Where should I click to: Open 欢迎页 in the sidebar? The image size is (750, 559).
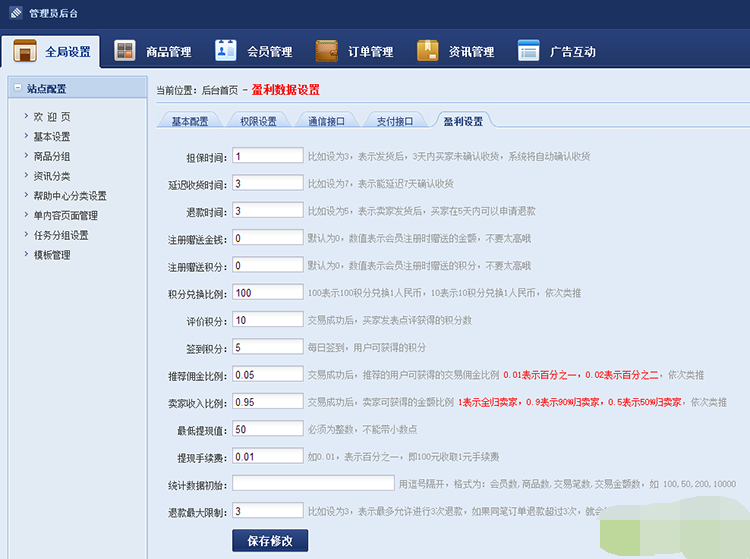click(x=52, y=117)
